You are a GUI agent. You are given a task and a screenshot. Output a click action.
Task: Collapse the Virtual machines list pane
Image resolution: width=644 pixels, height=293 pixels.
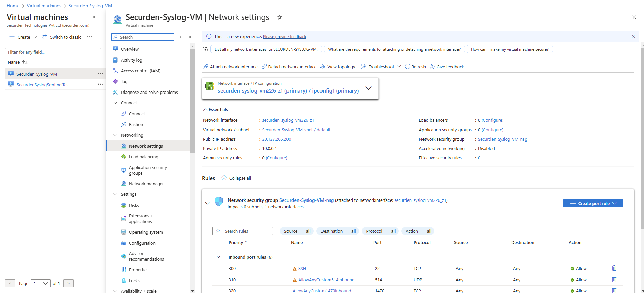94,17
